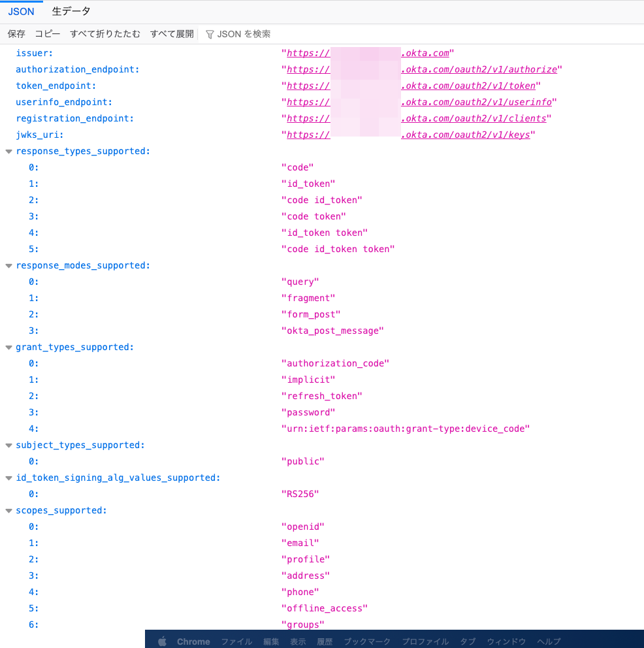Collapse subject_types_supported array

coord(8,445)
